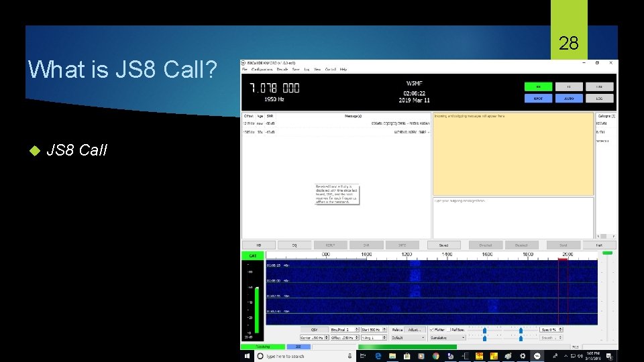Toggle the Flatten checkbox
644x362 pixels.
tap(432, 330)
